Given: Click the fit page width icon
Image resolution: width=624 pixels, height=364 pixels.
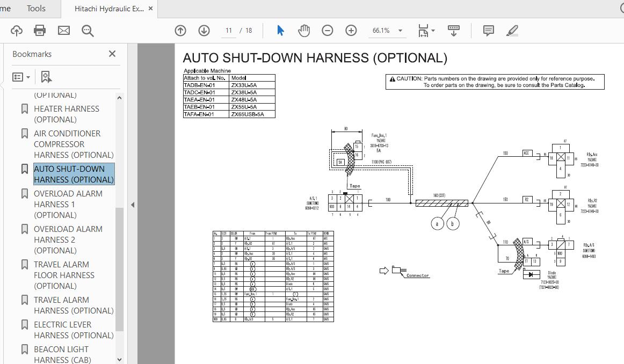Looking at the screenshot, I should tap(423, 31).
